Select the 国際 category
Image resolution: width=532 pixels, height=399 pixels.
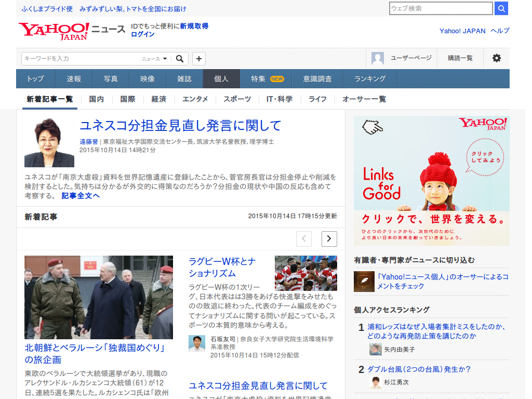tap(128, 99)
